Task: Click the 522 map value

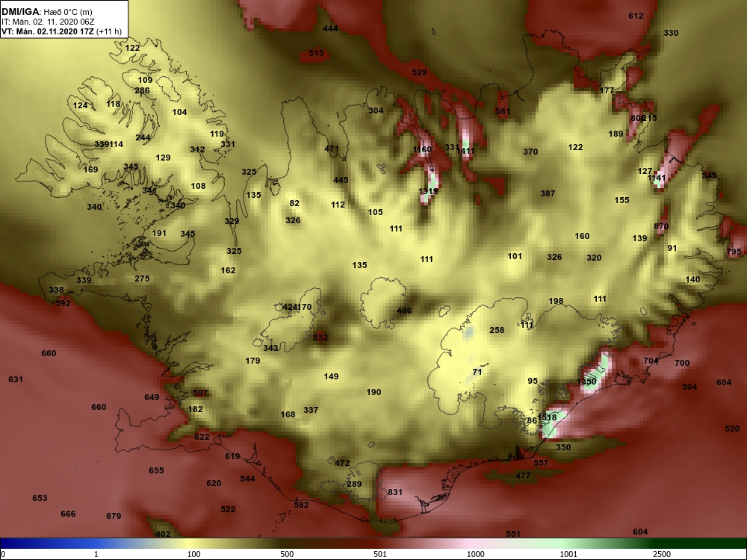Action: 228,509
